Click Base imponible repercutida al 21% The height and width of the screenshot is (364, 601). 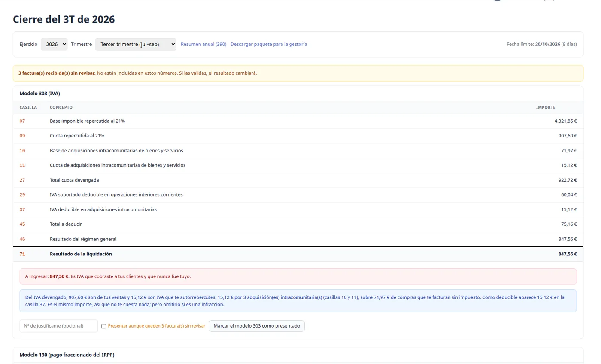[87, 121]
